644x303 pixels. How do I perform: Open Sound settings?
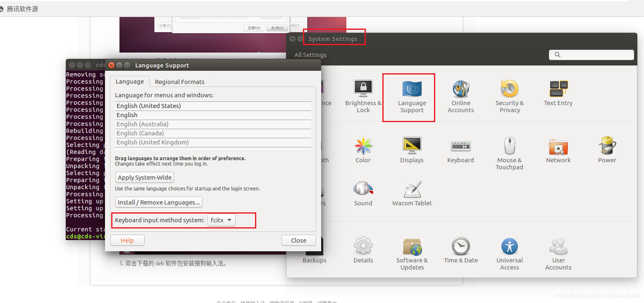pos(363,193)
